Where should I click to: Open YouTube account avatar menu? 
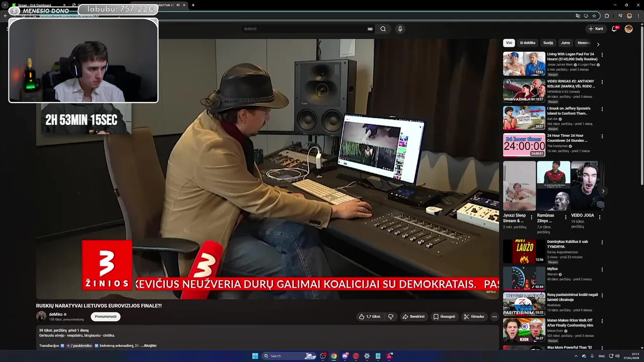coord(628,29)
